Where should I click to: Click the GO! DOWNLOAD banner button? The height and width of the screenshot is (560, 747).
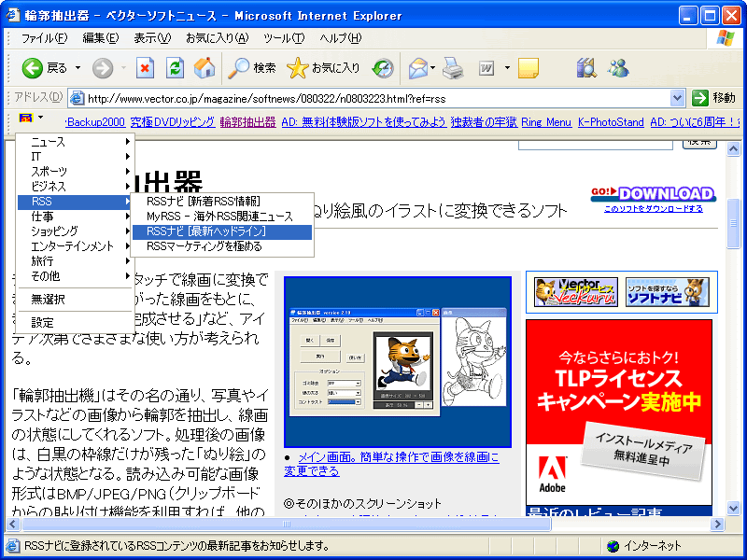(x=653, y=194)
